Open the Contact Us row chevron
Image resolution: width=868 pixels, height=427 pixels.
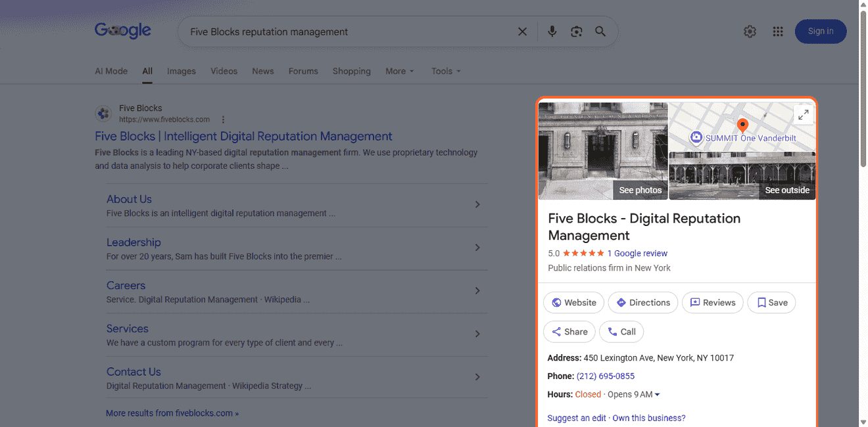(477, 377)
